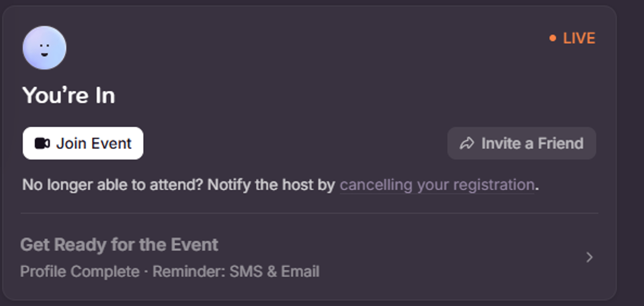Click the word "registration" in the cancel link

click(494, 185)
